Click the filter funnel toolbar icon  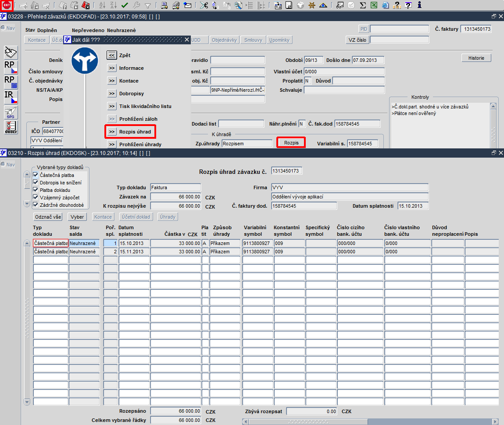pos(147,5)
